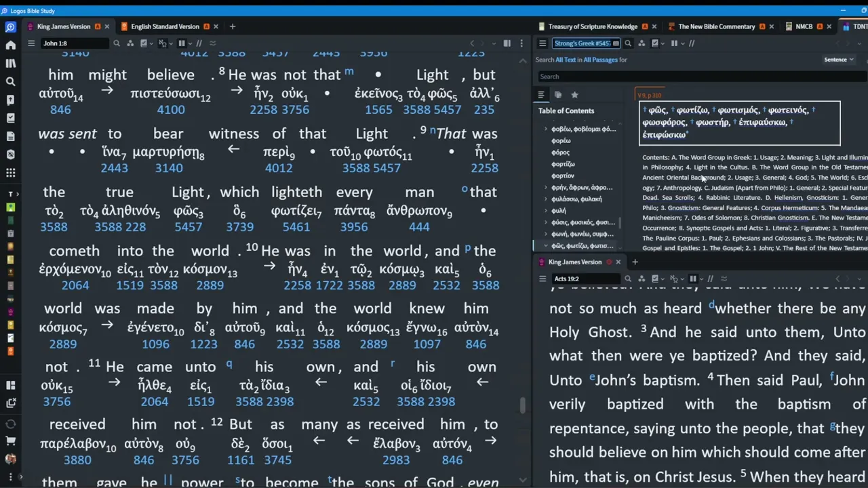Open the Sentence dropdown in search bar

(839, 60)
